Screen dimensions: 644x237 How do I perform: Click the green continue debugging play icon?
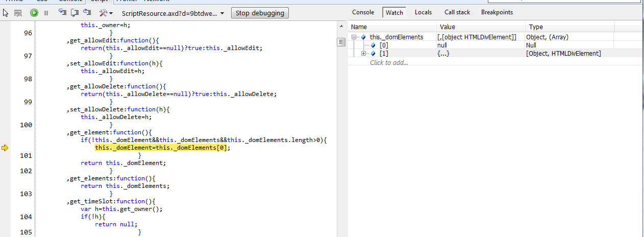point(34,13)
